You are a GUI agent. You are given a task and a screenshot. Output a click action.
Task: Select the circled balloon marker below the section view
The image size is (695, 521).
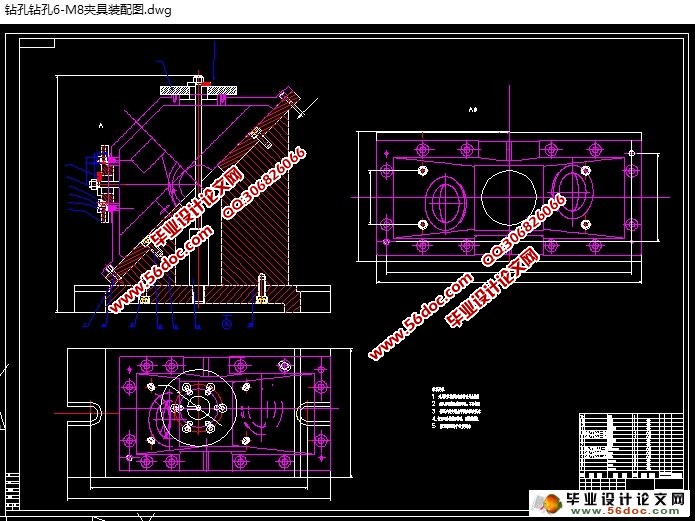tap(227, 323)
